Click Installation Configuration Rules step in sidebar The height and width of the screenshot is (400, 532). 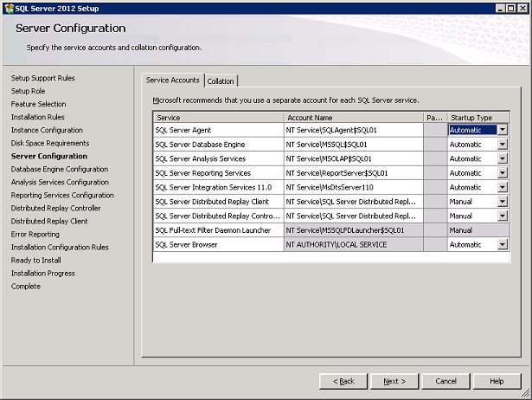coord(60,248)
